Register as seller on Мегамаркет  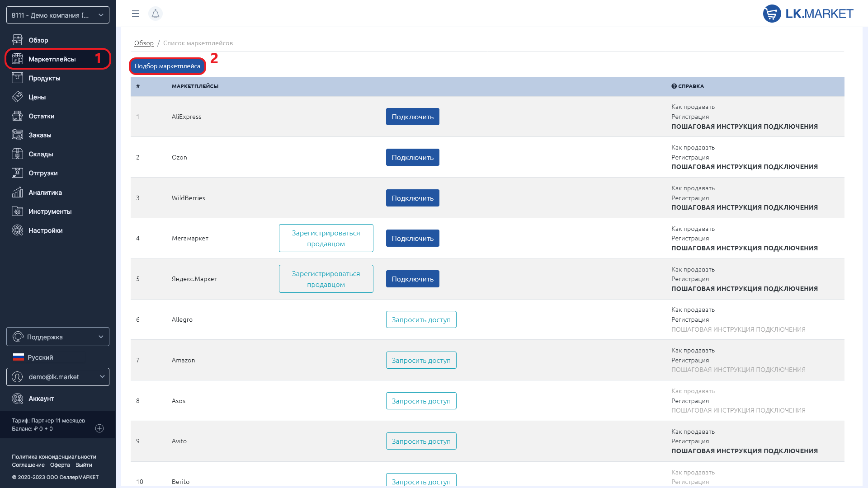[326, 238]
